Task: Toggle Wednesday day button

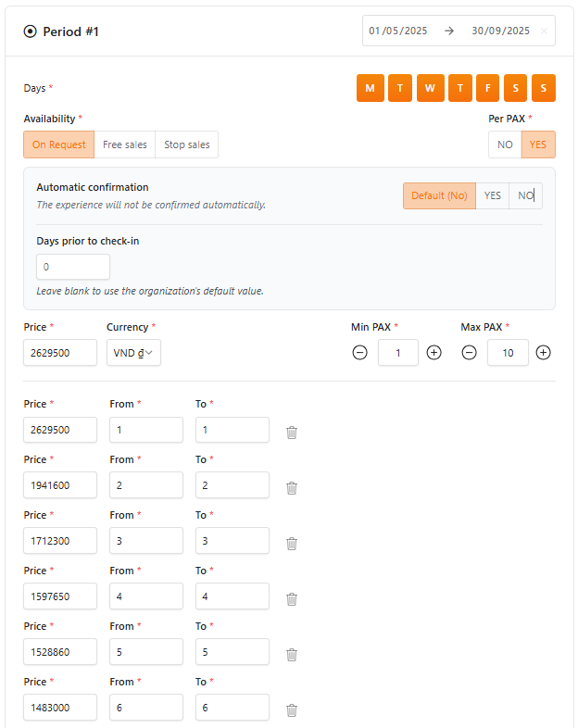Action: point(430,88)
